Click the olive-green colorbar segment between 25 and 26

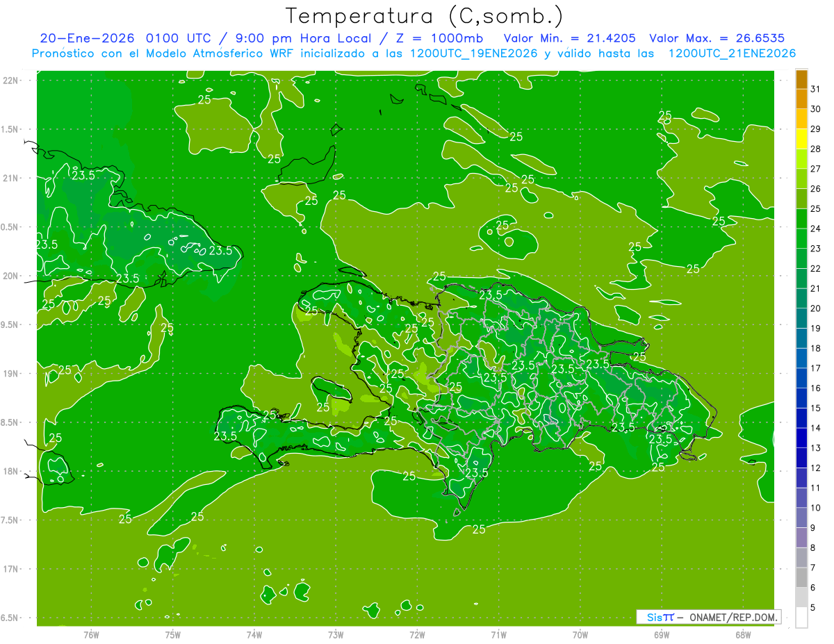coord(801,199)
